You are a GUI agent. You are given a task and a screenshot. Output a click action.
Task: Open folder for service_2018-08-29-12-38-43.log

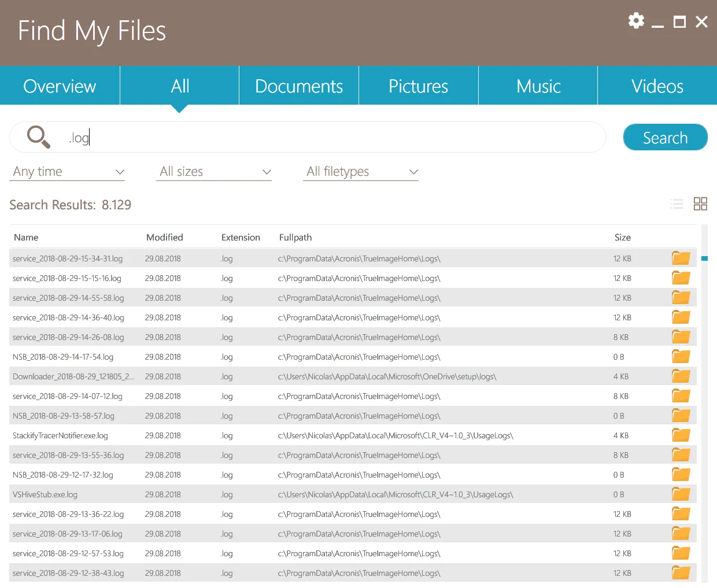[x=681, y=572]
